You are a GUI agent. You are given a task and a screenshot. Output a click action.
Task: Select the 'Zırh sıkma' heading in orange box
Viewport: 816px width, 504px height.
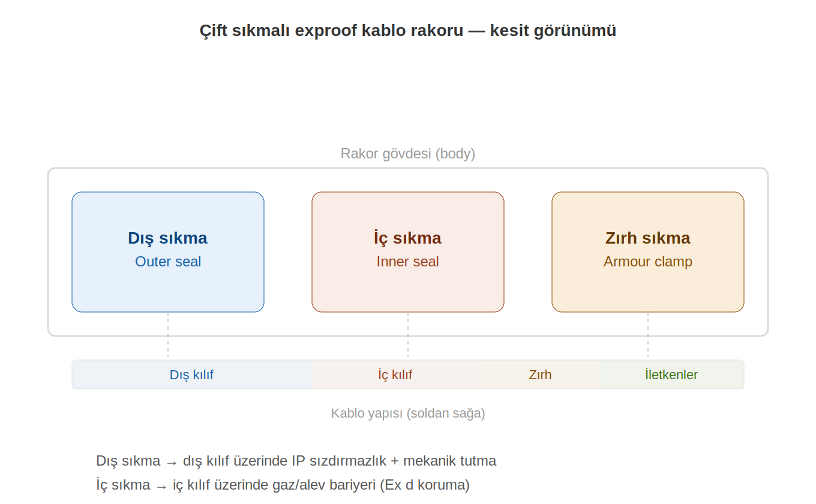[647, 238]
